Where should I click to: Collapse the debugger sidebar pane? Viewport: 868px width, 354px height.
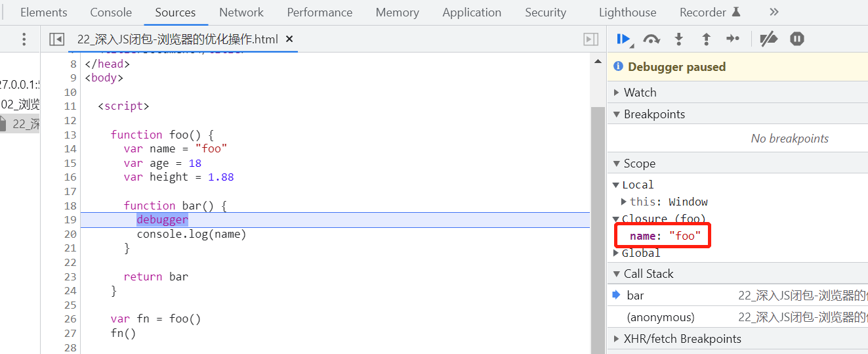tap(590, 39)
